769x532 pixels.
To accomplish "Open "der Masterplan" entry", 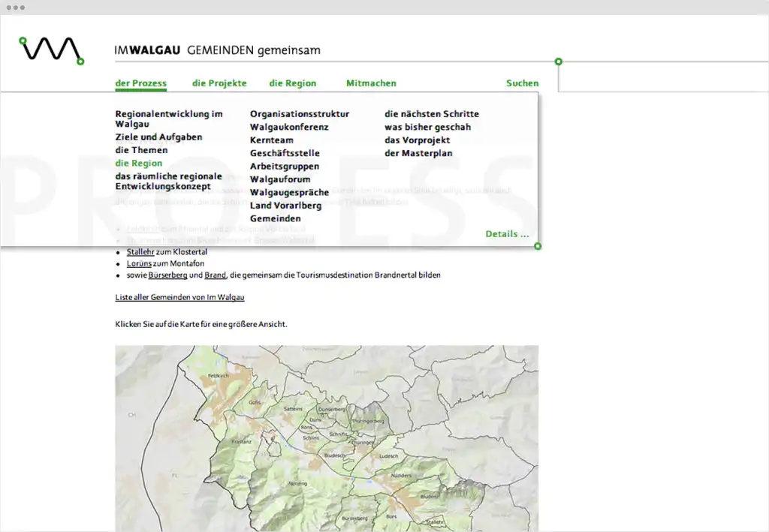I will tap(418, 152).
